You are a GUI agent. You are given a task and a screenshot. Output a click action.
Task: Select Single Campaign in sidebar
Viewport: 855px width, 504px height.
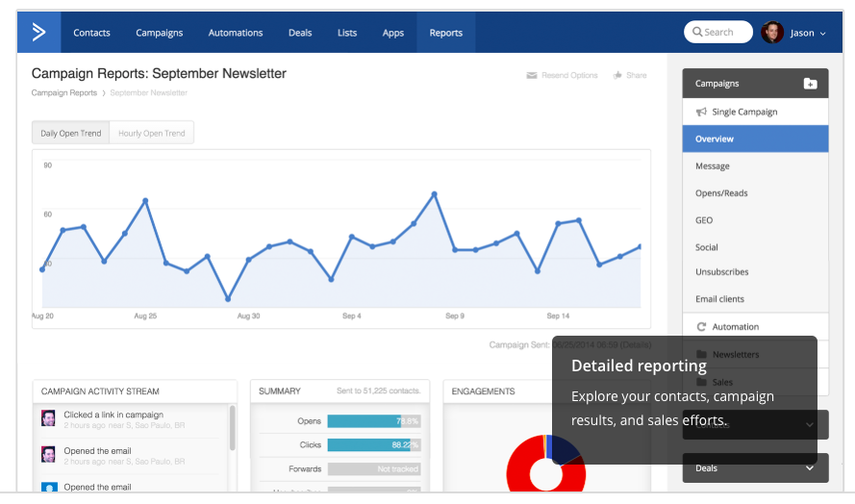[x=755, y=112]
